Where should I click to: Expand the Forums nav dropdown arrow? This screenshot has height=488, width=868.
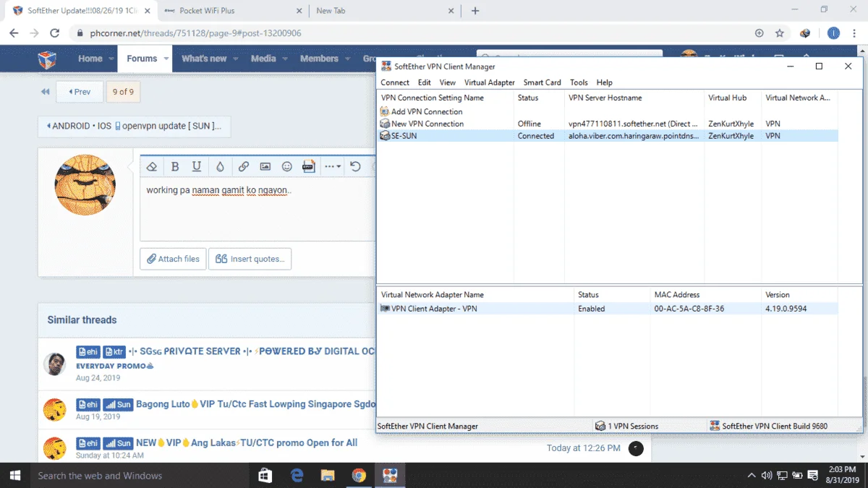click(166, 59)
